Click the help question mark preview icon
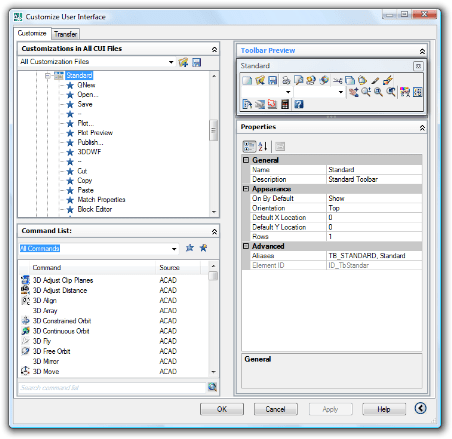Image resolution: width=452 pixels, height=439 pixels. click(x=299, y=104)
